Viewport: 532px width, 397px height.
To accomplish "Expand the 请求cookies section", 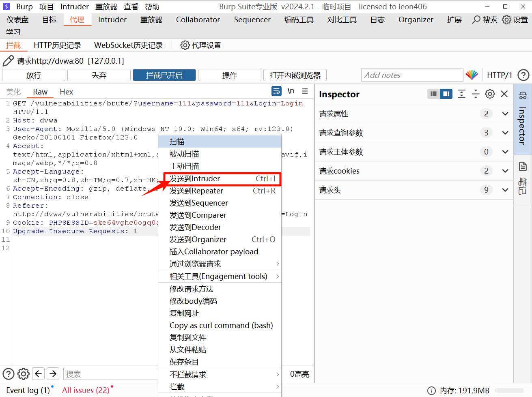I will pos(414,171).
